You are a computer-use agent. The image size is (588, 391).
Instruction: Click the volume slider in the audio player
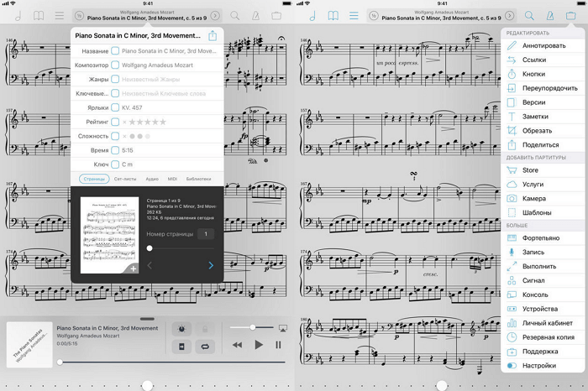(x=250, y=326)
